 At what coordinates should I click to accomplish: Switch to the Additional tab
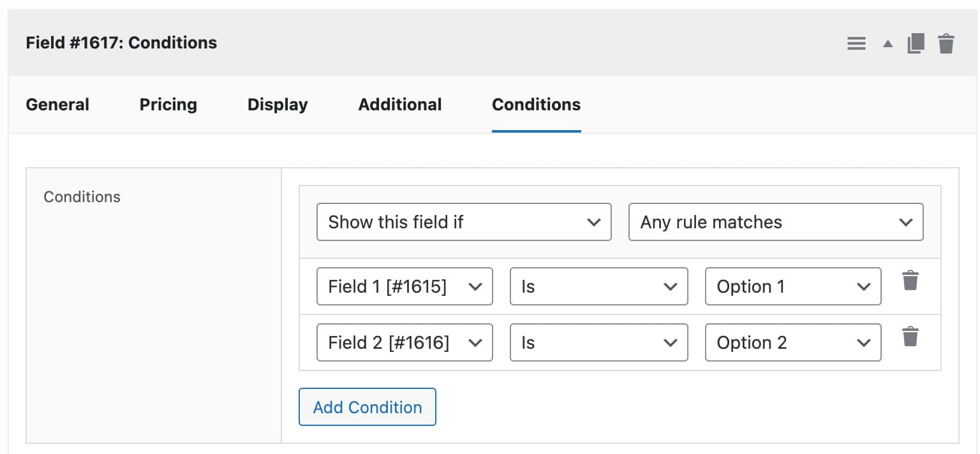click(399, 104)
